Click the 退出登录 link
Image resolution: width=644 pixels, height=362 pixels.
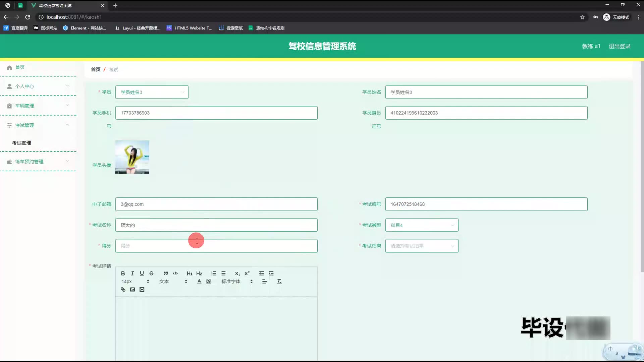620,46
